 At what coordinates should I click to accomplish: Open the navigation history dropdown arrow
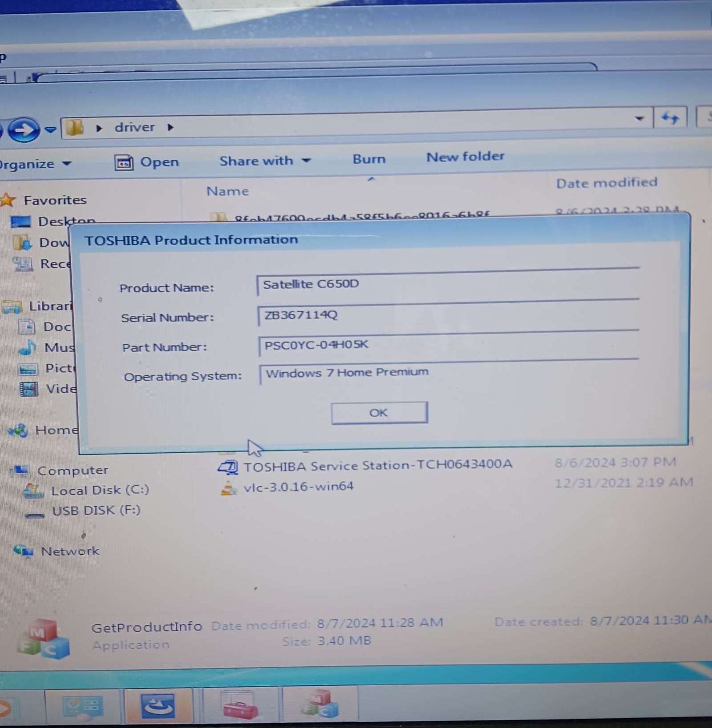point(51,129)
